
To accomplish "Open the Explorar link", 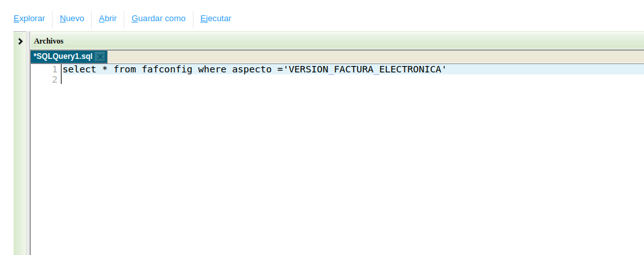I will pyautogui.click(x=29, y=19).
